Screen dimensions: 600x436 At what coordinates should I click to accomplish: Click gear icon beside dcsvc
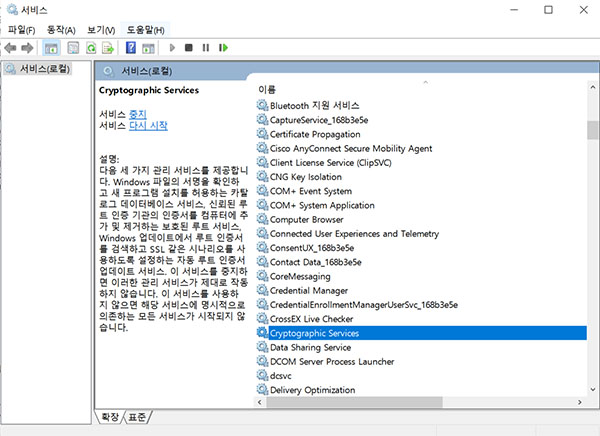point(262,376)
